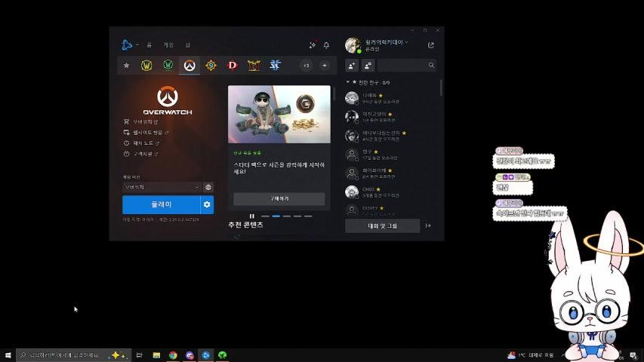Click the starter pack promo image
Image resolution: width=644 pixels, height=362 pixels.
coord(279,114)
